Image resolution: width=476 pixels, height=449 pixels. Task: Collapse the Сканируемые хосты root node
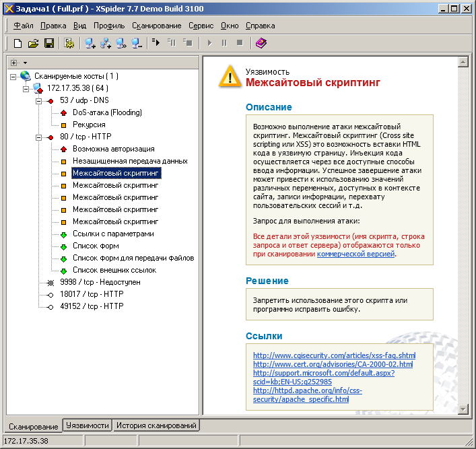(13, 77)
